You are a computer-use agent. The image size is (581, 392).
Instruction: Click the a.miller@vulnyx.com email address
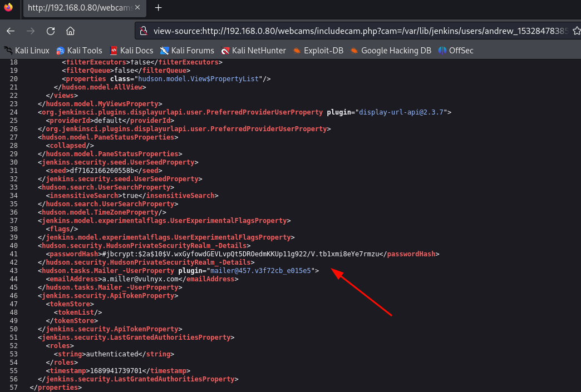[140, 279]
